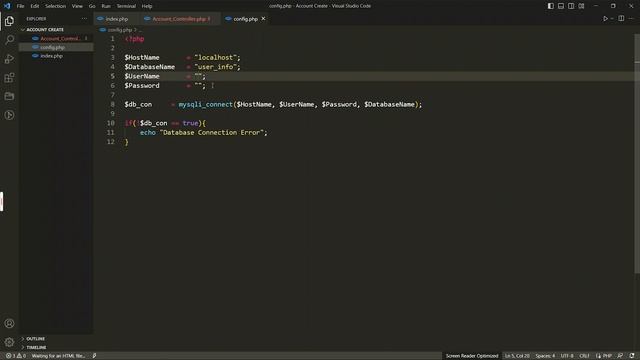Click the $db_con variable on line 8

coord(138,104)
